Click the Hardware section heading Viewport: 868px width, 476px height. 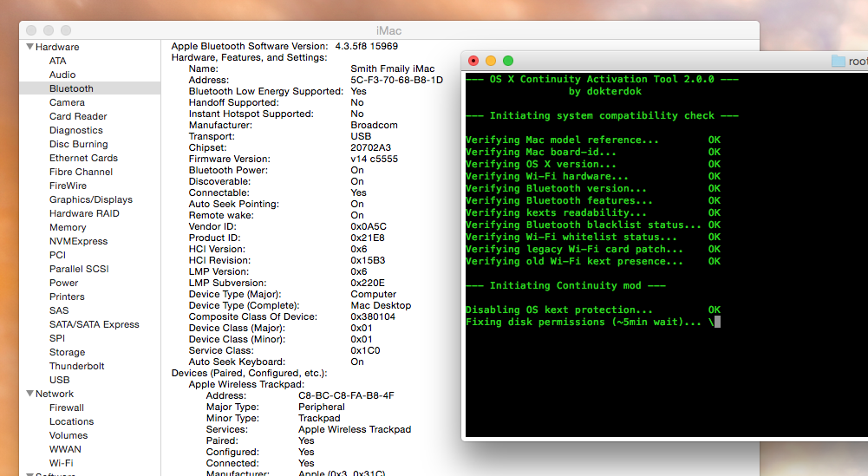click(57, 47)
